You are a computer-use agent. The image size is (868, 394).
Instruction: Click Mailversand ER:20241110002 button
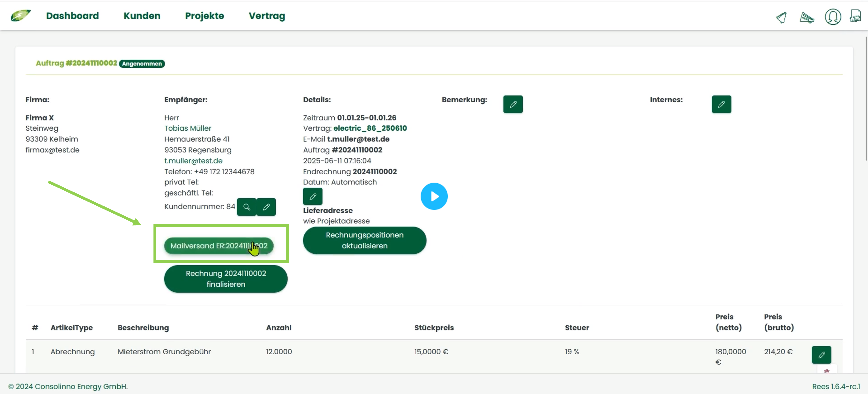219,246
